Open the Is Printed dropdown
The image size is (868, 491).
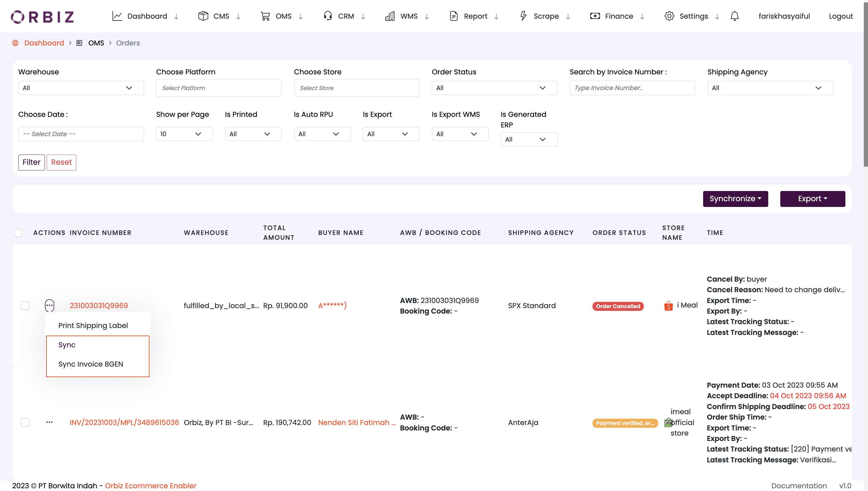coord(253,134)
